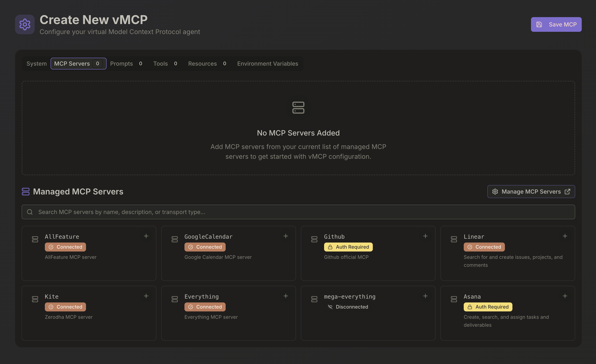Click the server icon beside Managed MCP Servers heading
This screenshot has height=364, width=596.
click(x=26, y=191)
